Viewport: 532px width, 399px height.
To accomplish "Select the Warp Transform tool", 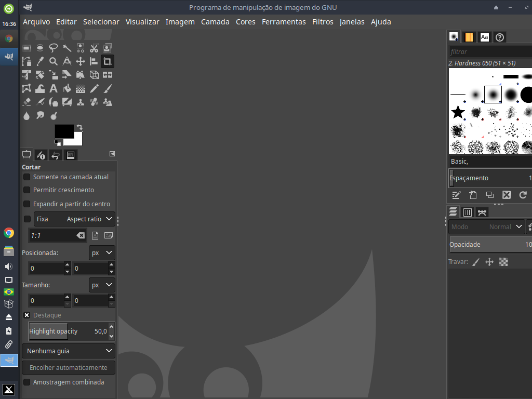I will click(x=39, y=88).
